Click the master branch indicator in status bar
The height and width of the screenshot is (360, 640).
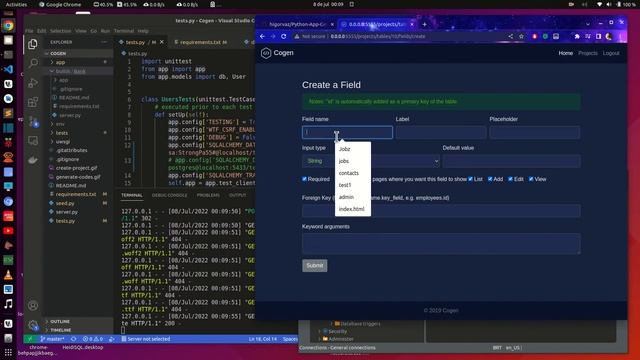click(52, 339)
